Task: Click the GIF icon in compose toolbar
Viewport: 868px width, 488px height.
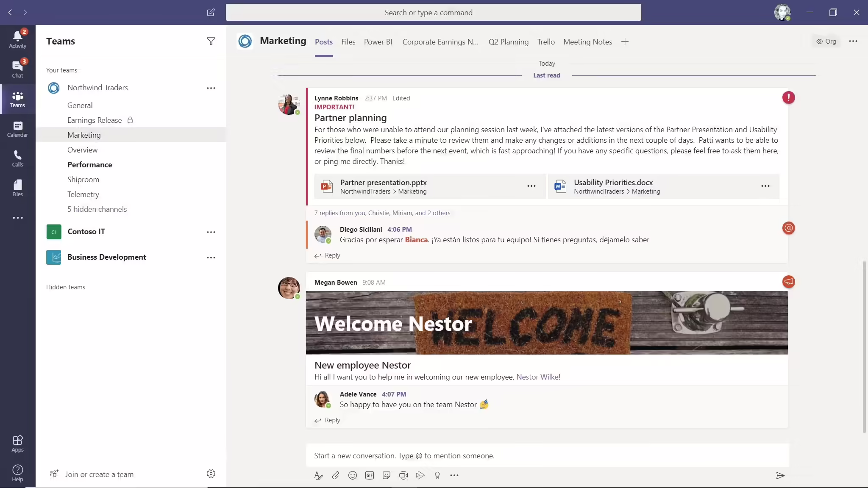Action: click(x=369, y=475)
